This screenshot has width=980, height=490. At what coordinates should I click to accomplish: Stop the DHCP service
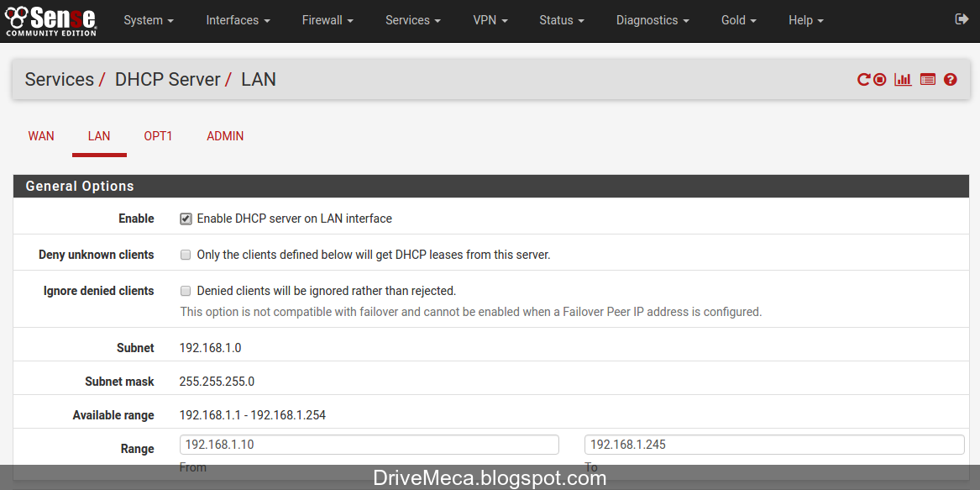coord(879,79)
